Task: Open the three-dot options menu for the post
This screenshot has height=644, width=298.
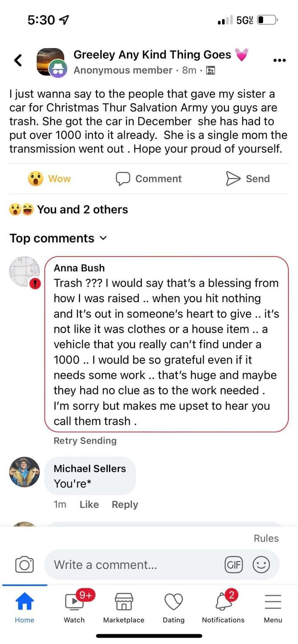Action: click(279, 60)
